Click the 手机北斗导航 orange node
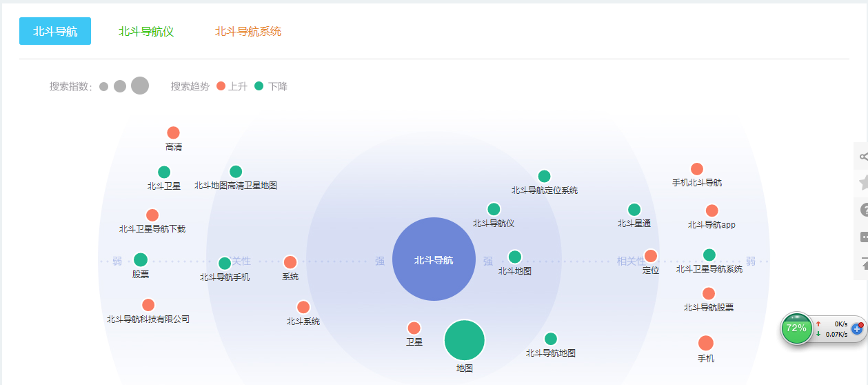 pyautogui.click(x=697, y=169)
